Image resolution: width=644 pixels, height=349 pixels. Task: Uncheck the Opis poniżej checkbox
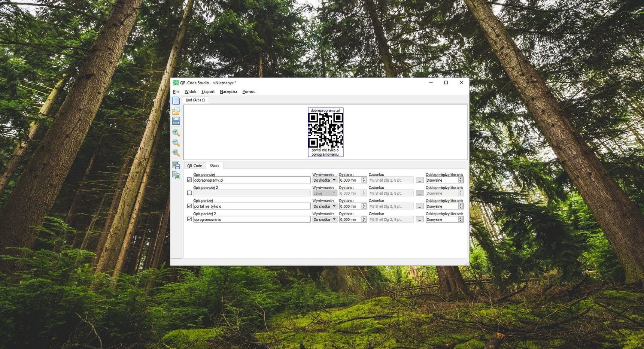click(x=189, y=206)
